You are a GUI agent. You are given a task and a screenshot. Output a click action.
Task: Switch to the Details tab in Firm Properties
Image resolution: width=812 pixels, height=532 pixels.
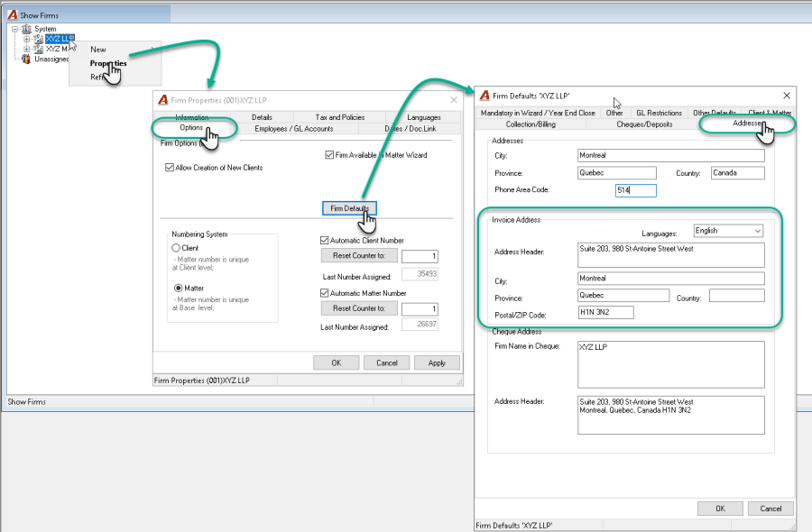[x=262, y=117]
